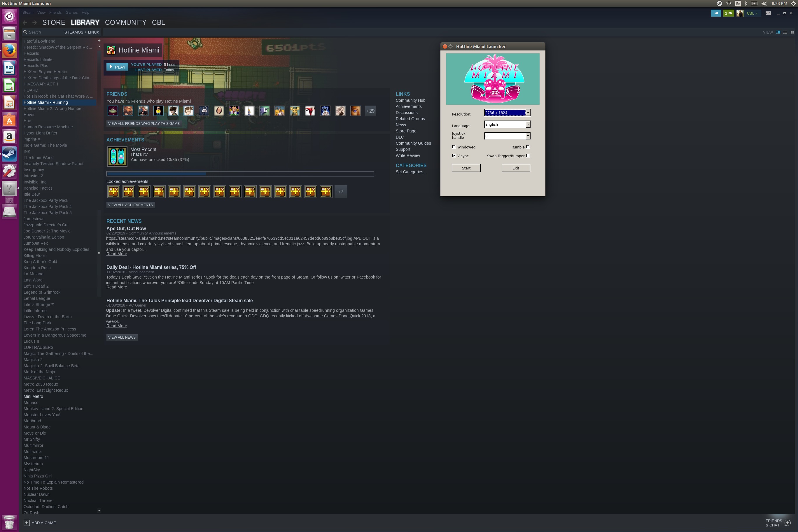Click Steam icon in the Ubuntu dock
798x532 pixels.
tap(10, 154)
